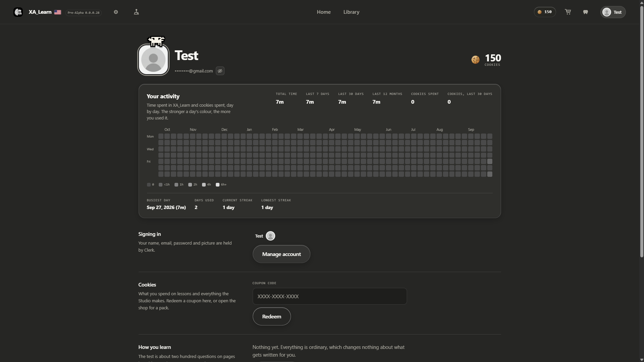Click the small avatar beside Test under Signing in
Screen dimensions: 644x362
[x=270, y=236]
